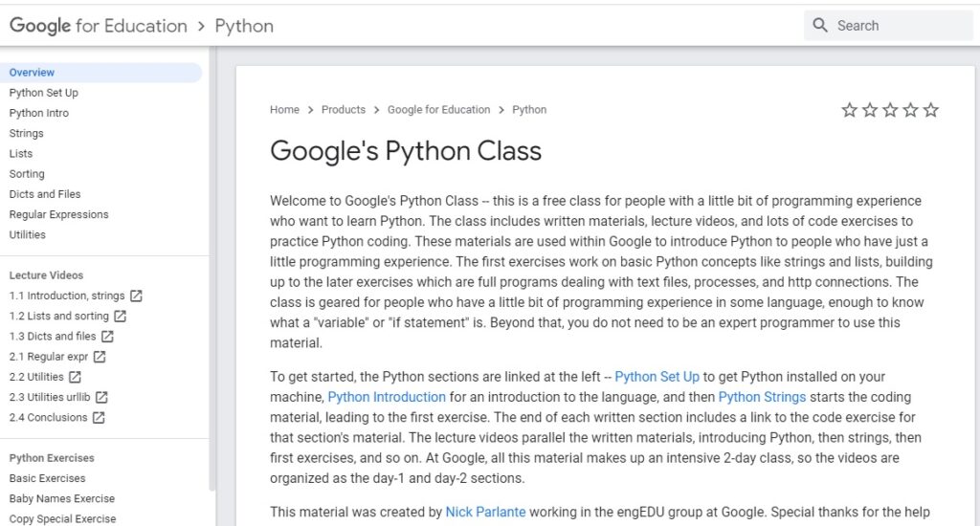The height and width of the screenshot is (526, 980).
Task: Open Dicts and Files in the sidebar
Action: click(45, 194)
